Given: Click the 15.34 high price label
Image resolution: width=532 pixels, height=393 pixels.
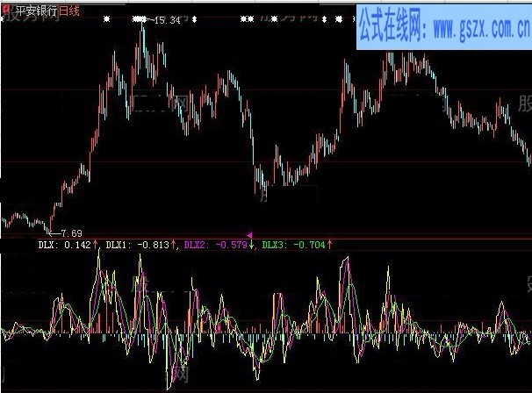Looking at the screenshot, I should coord(167,20).
